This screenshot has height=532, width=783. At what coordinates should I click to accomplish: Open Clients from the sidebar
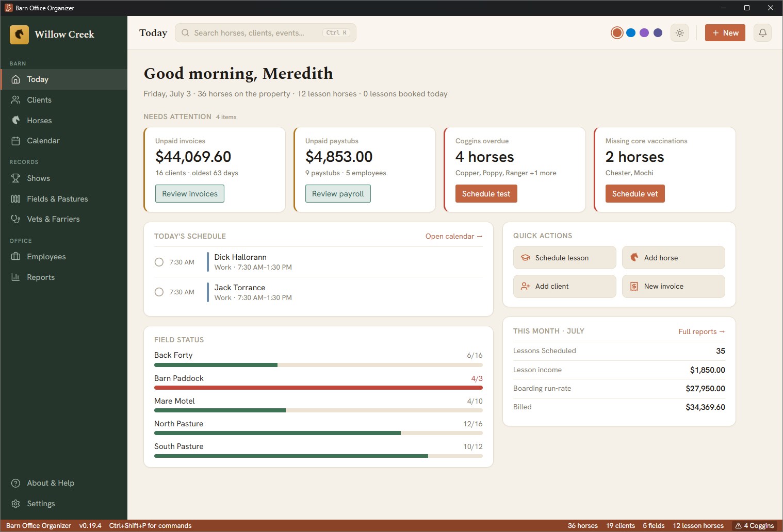[64, 100]
